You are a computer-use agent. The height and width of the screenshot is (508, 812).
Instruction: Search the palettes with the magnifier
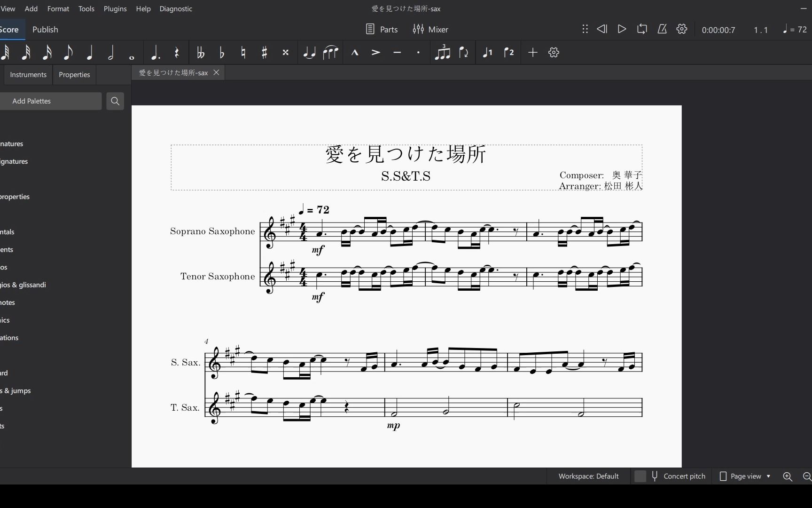115,101
